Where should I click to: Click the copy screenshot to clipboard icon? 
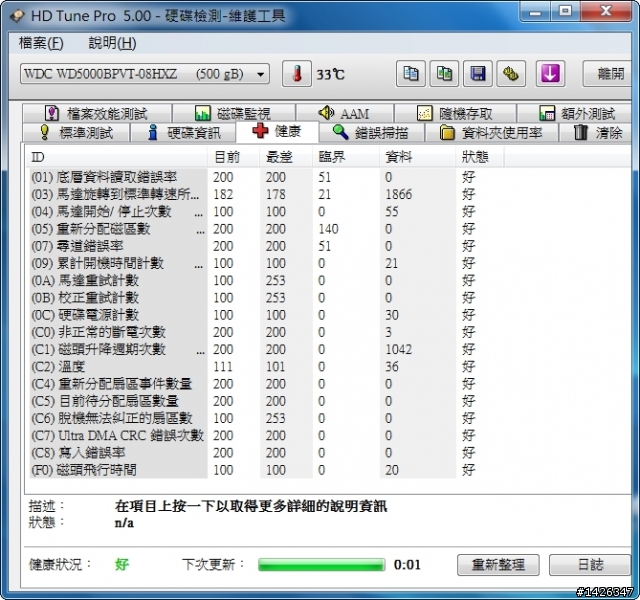444,74
